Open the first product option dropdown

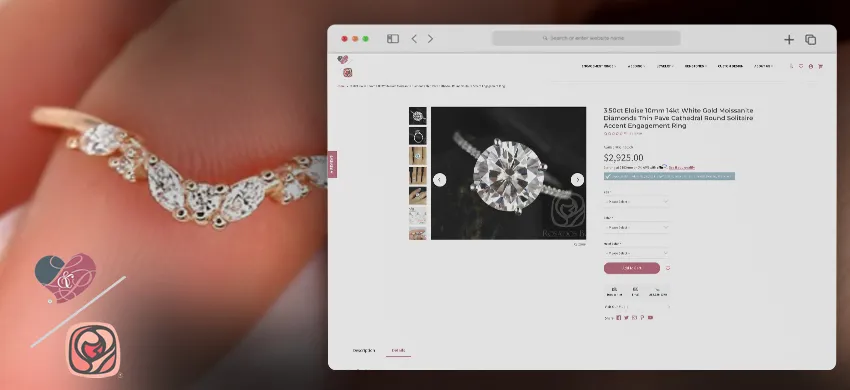coord(636,201)
